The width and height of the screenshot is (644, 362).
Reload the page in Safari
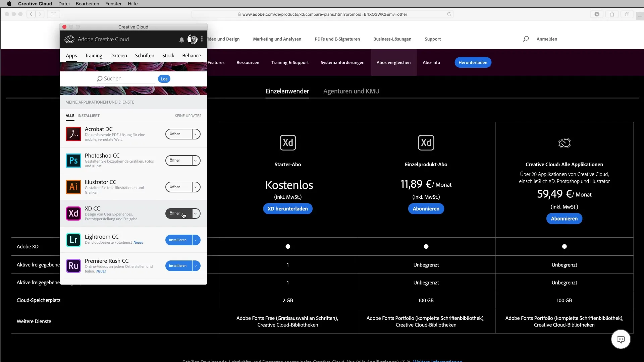click(x=449, y=14)
